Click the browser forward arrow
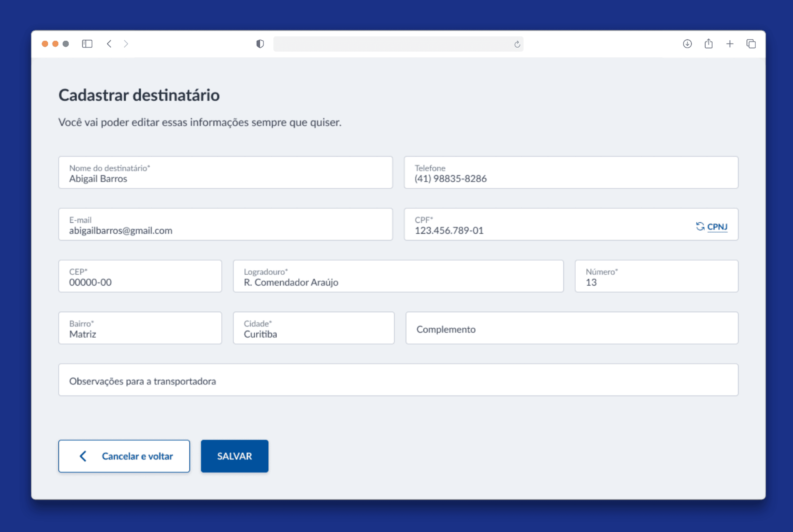 126,44
